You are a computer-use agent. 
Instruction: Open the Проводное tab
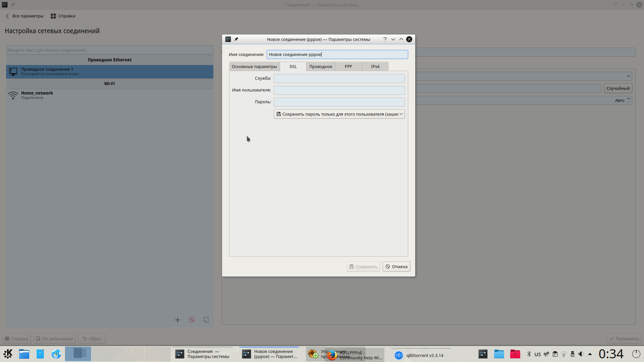point(321,66)
